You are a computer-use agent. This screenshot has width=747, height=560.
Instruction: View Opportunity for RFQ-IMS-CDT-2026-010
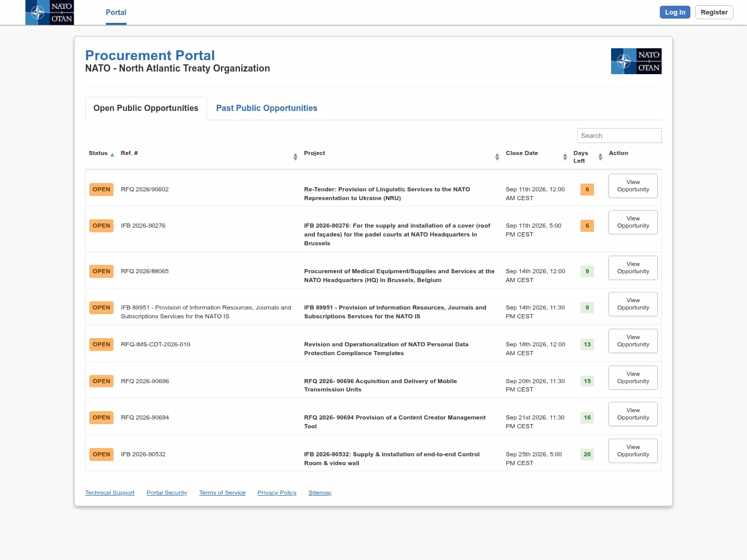tap(633, 341)
